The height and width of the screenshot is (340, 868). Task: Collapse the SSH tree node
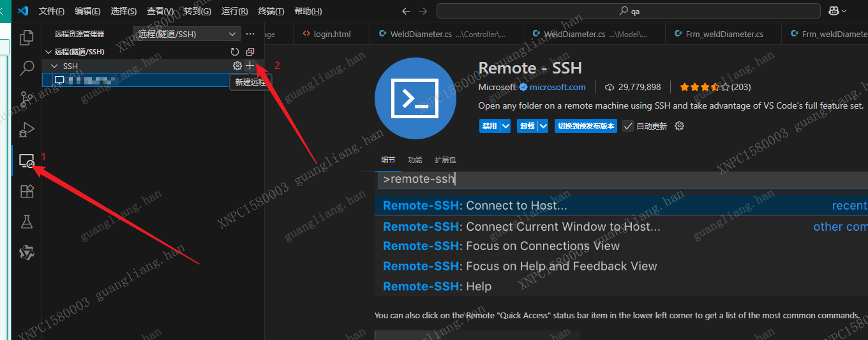tap(55, 66)
